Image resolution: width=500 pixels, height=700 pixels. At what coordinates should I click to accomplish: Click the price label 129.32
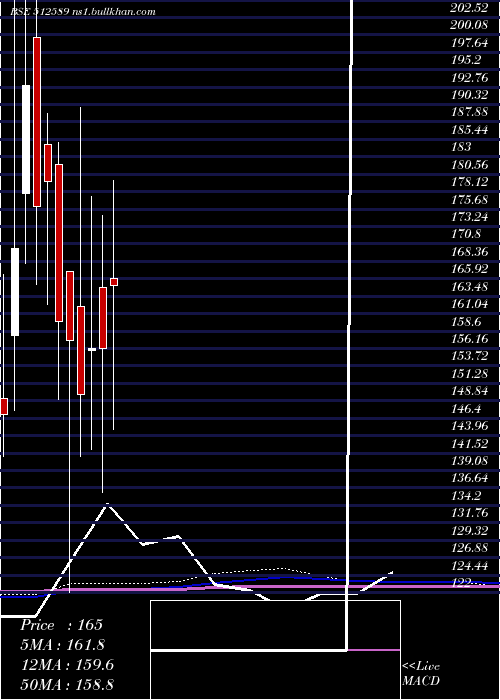(469, 530)
